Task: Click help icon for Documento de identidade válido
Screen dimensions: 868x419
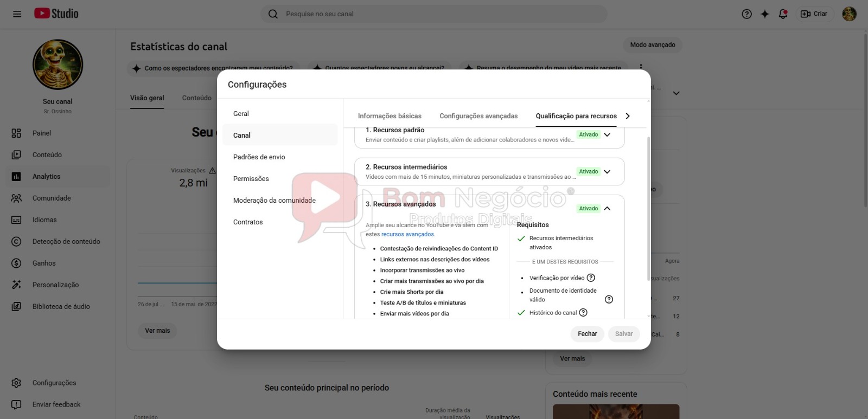Action: pyautogui.click(x=609, y=300)
